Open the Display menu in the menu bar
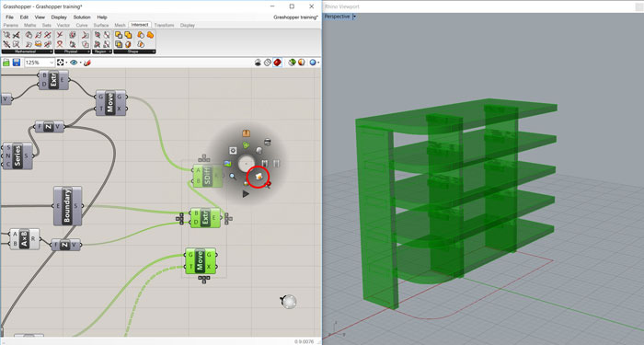644x345 pixels. 59,17
